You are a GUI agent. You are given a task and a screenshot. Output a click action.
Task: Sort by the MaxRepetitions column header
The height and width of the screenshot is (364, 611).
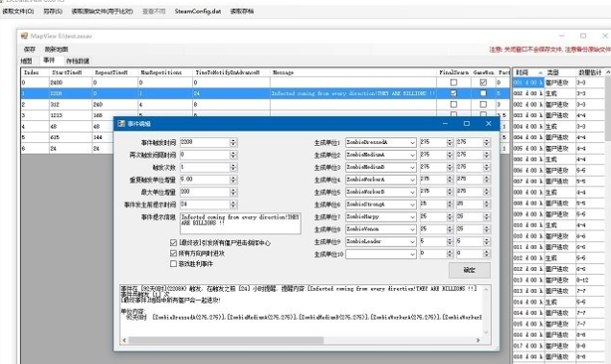[165, 72]
